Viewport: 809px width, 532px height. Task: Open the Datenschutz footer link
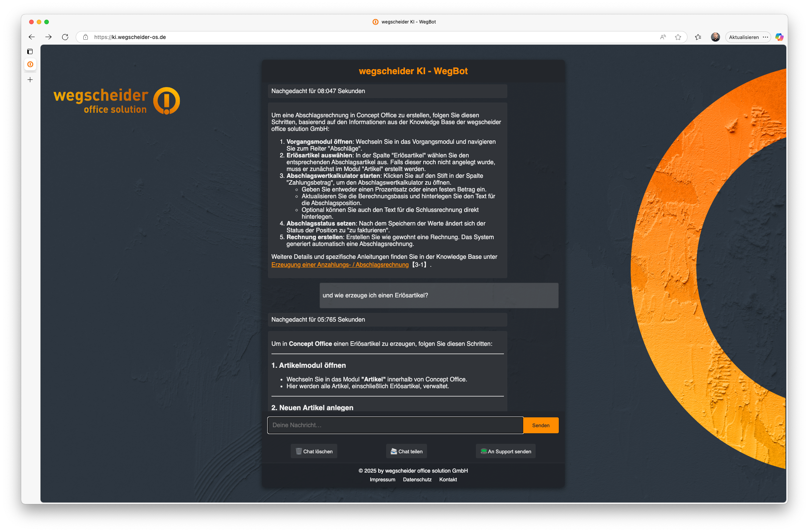point(417,479)
